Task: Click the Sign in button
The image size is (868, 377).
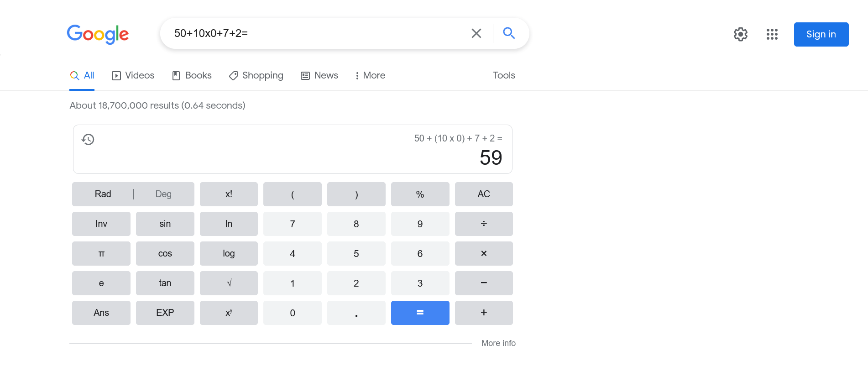Action: coord(821,34)
